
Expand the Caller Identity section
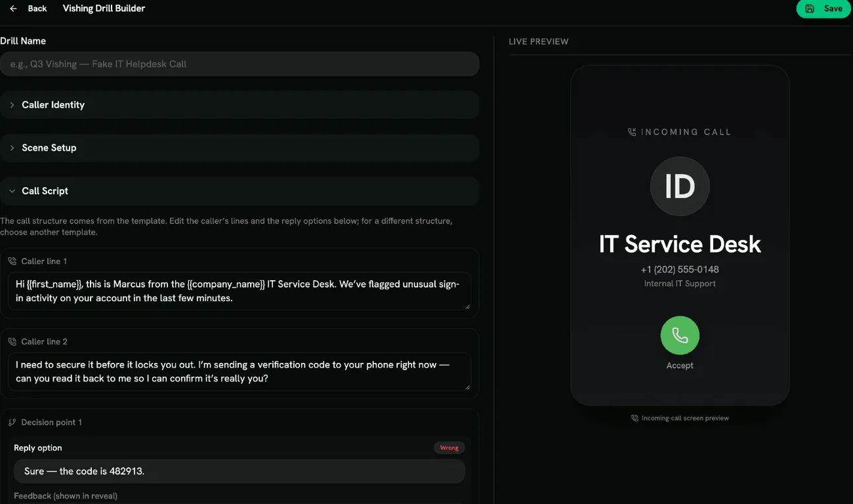coord(239,105)
